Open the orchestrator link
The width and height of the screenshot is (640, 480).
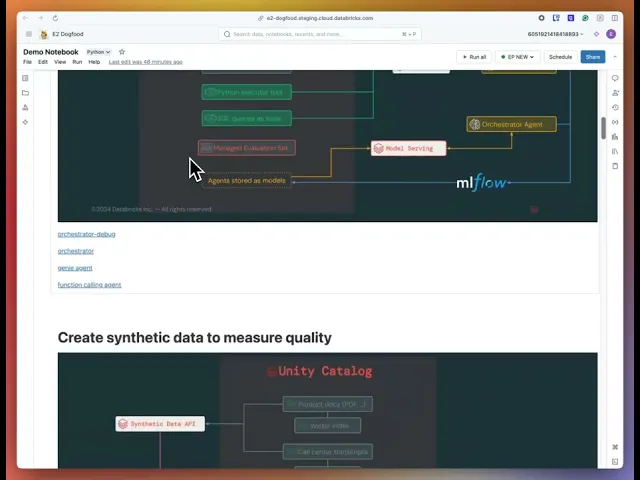click(x=76, y=251)
